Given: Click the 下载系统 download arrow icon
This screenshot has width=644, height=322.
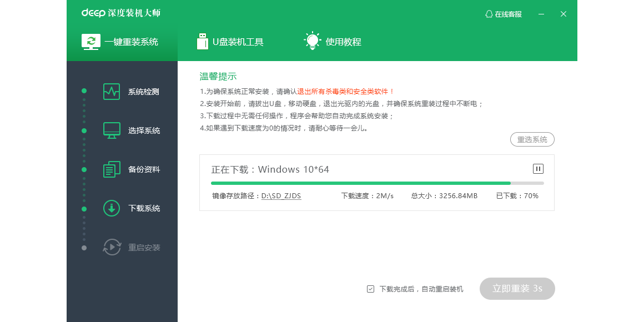Looking at the screenshot, I should [x=111, y=208].
